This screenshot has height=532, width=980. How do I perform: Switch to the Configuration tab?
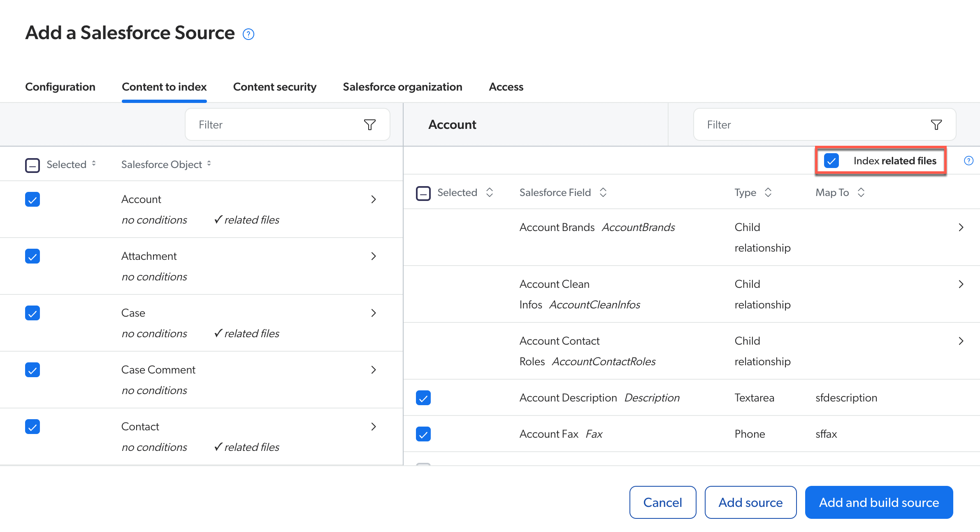(60, 87)
